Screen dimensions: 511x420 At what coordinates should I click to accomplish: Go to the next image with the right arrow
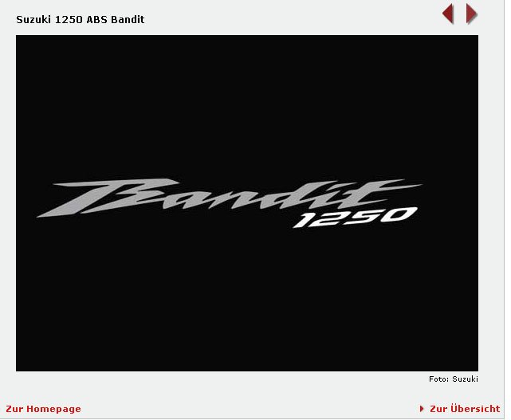472,14
